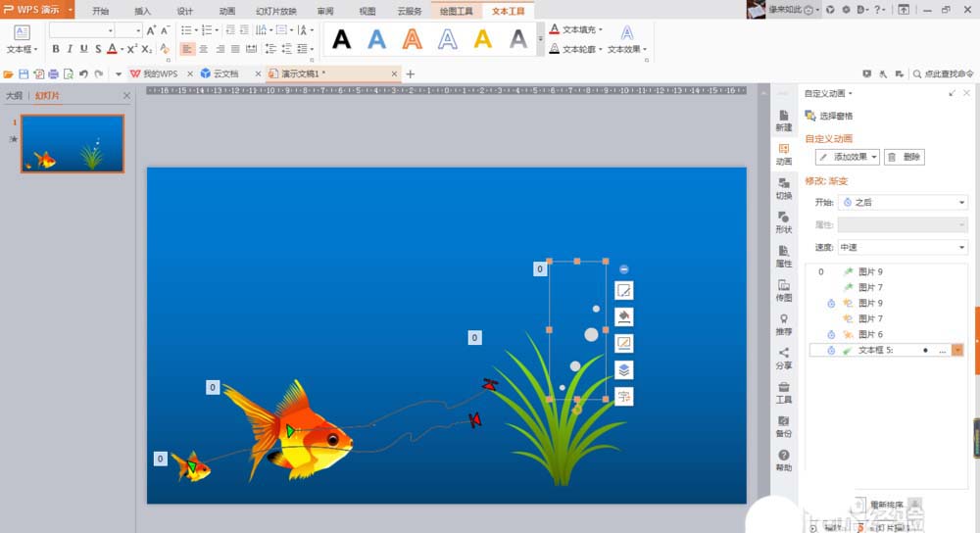Open the 速度 speed dropdown
Screen dimensions: 980x533
point(902,248)
